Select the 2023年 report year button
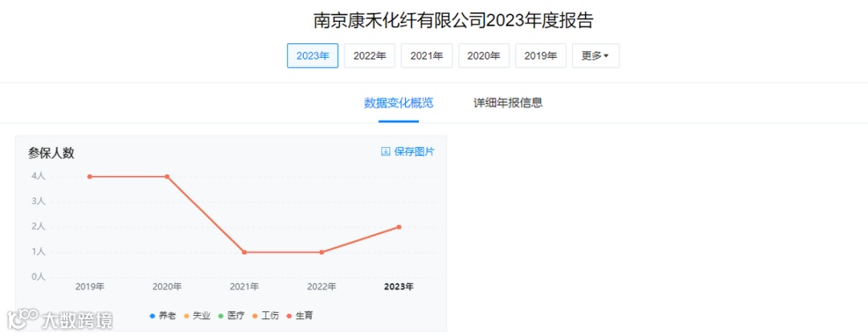This screenshot has height=336, width=868. click(x=313, y=56)
